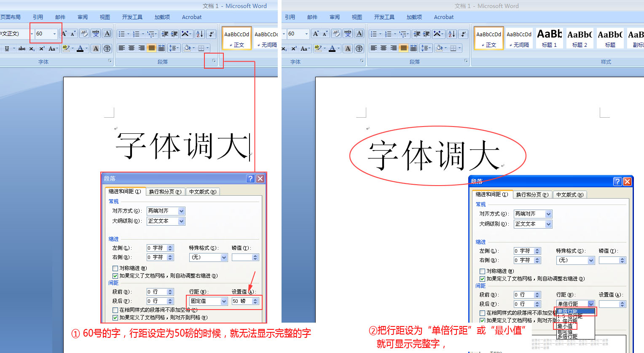Click Phonetic Guide wén icon in left window

(96, 34)
